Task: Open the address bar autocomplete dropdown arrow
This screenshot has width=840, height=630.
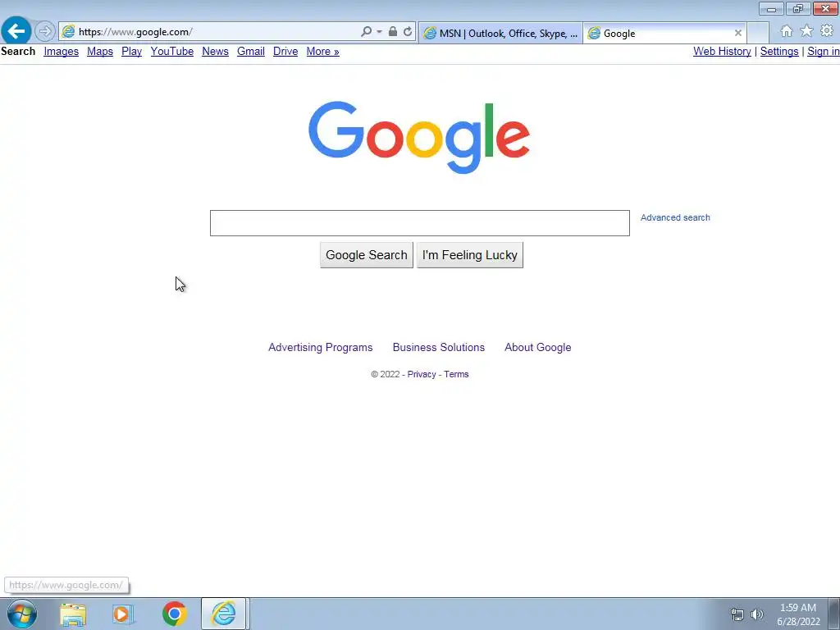Action: coord(379,32)
